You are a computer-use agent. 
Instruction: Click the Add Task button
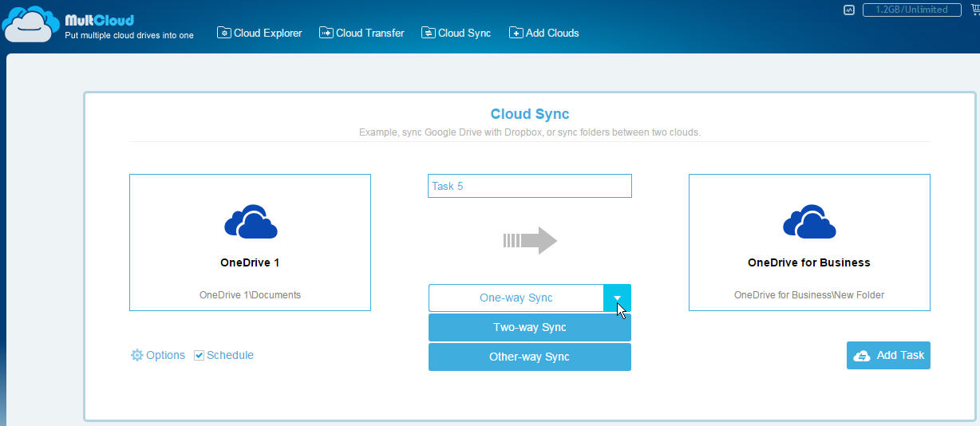pyautogui.click(x=888, y=355)
